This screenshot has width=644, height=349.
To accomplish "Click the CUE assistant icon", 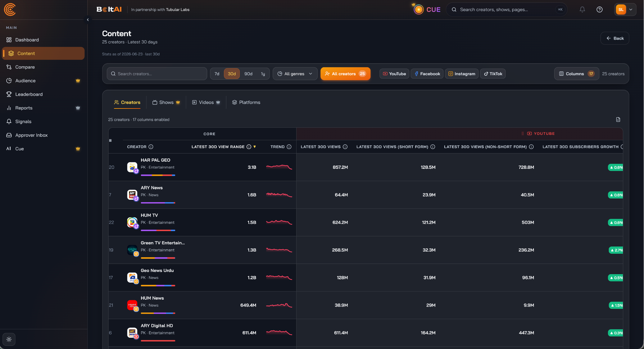I will click(419, 9).
